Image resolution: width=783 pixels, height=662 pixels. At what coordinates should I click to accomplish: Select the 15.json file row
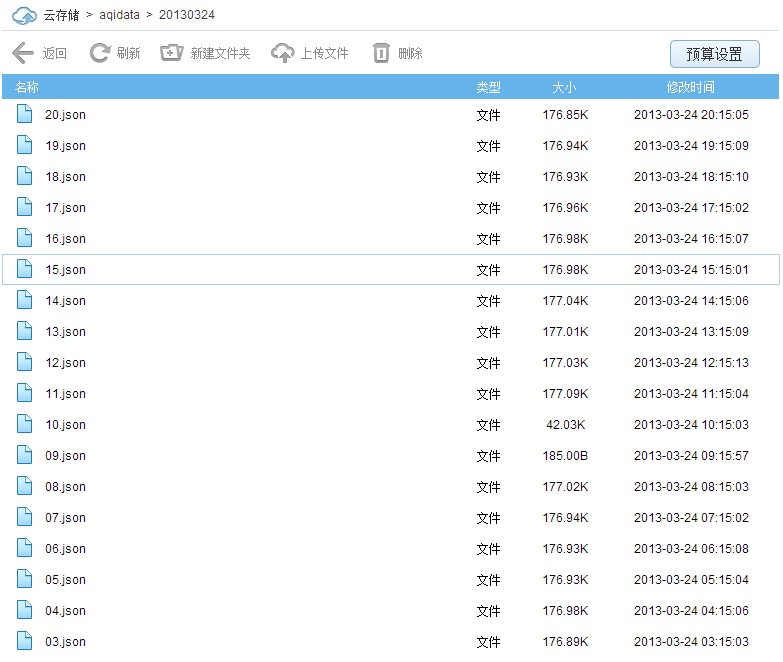tap(390, 270)
